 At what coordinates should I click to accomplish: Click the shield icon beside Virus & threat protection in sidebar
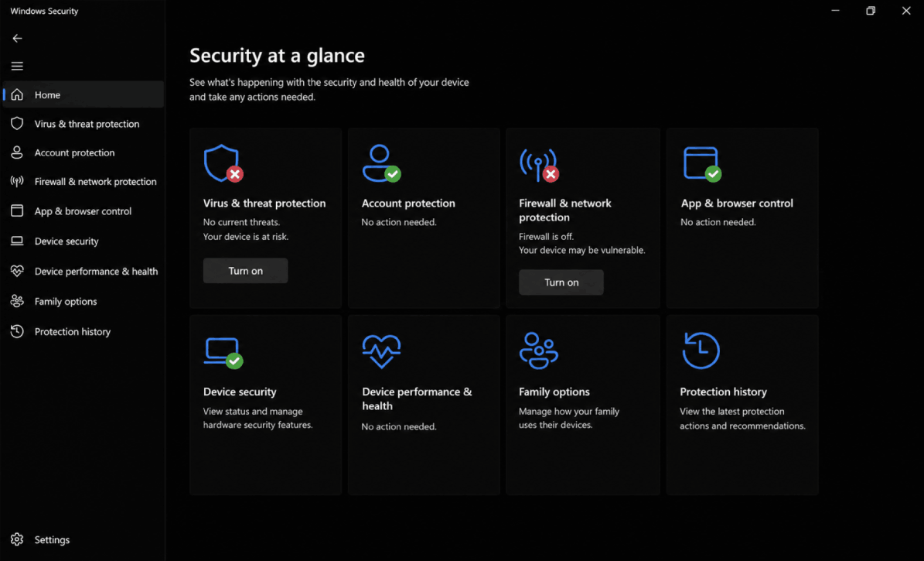[x=17, y=123]
